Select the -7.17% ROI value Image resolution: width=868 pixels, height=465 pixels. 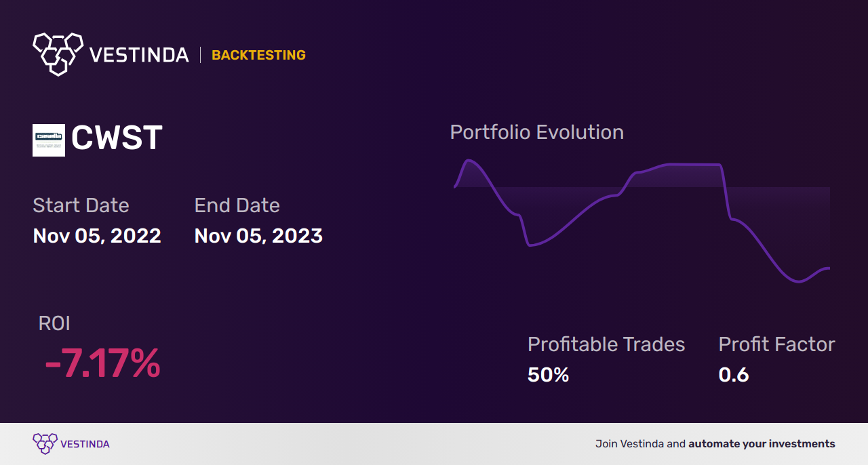tap(102, 364)
